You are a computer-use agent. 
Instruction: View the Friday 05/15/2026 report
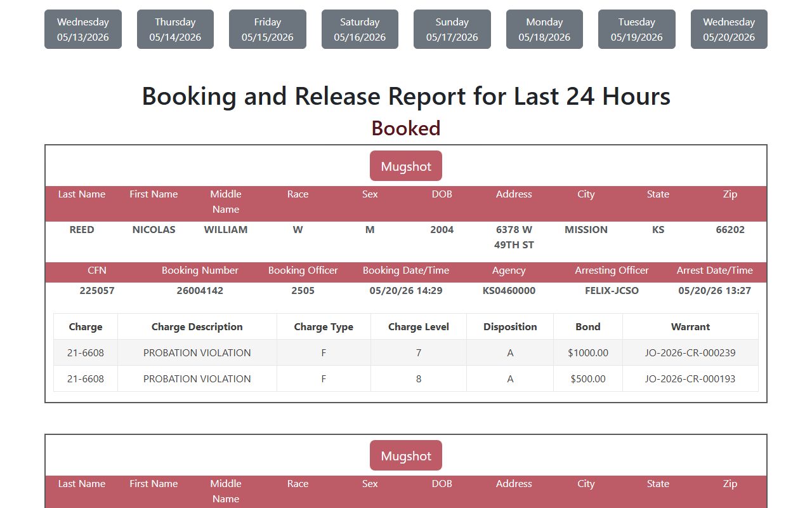click(x=268, y=29)
